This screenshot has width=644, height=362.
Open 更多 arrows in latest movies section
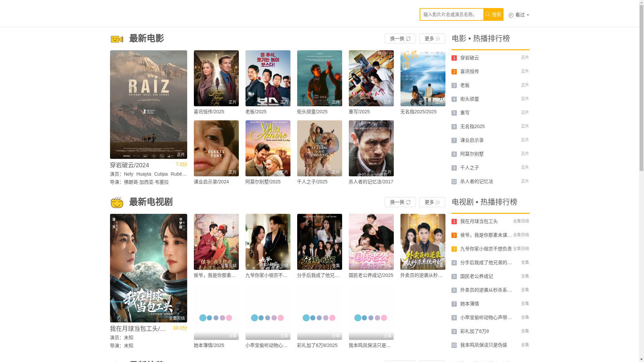tap(432, 39)
